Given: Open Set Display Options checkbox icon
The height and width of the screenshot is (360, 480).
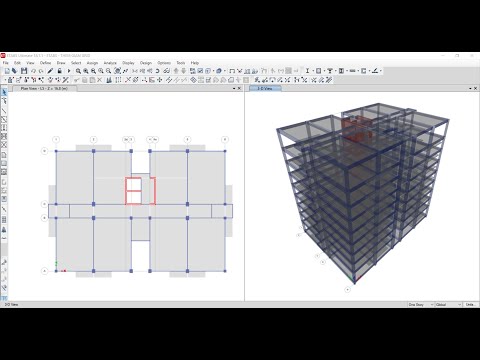Looking at the screenshot, I should (200, 71).
